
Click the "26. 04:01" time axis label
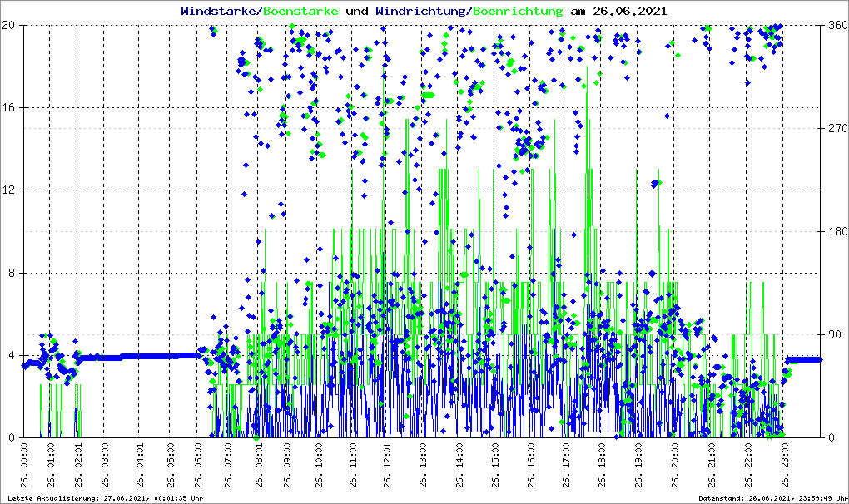140,465
